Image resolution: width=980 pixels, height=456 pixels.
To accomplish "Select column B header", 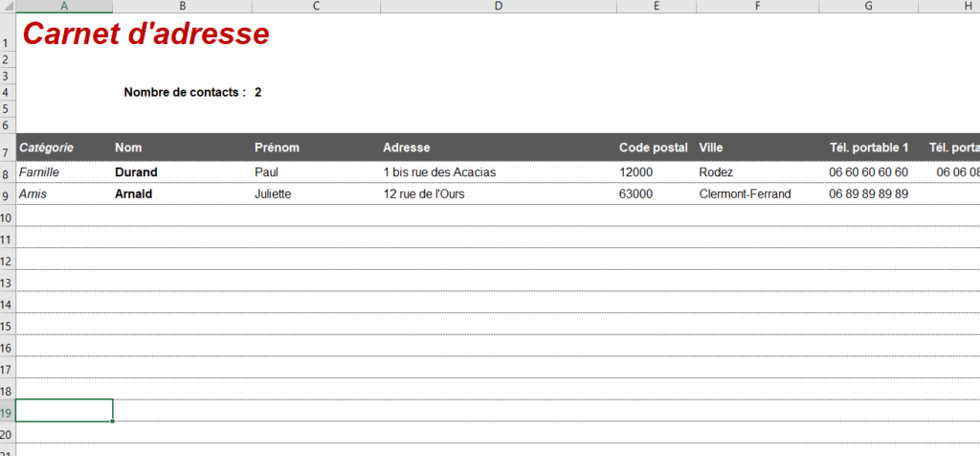I will point(183,7).
